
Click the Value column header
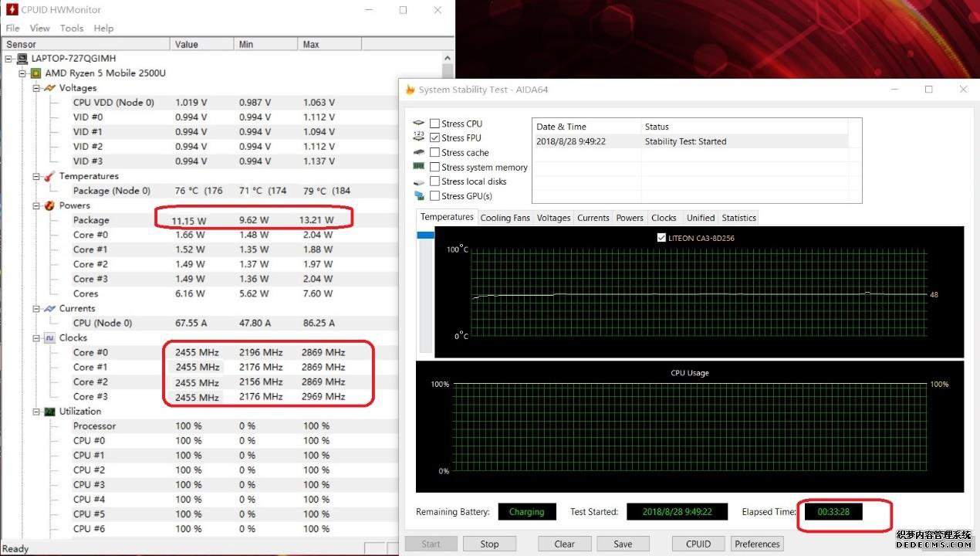click(x=202, y=45)
